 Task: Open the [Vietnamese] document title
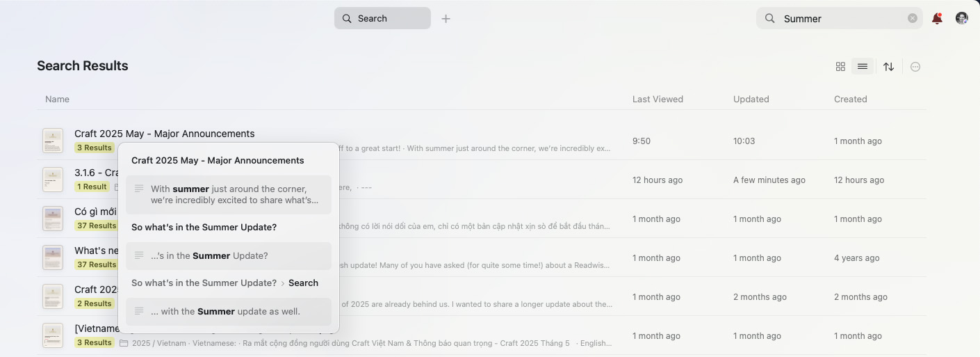(96, 328)
